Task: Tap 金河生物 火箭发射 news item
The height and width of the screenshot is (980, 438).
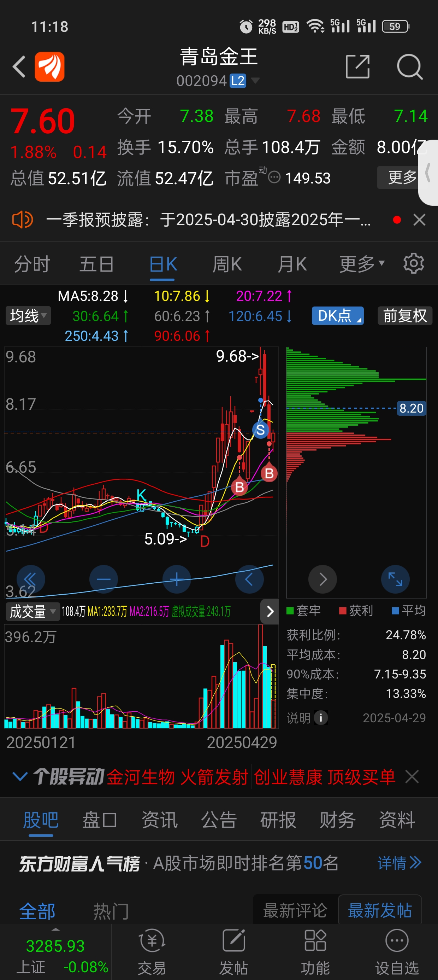Action: pyautogui.click(x=177, y=776)
